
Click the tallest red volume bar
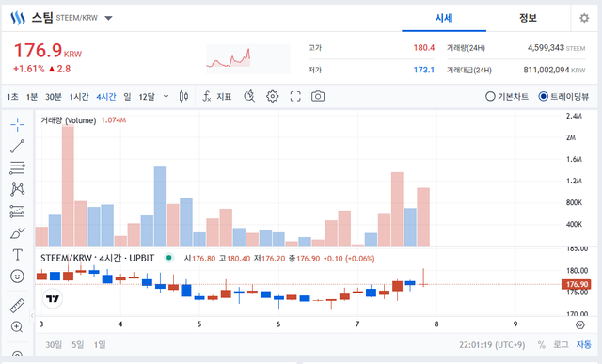tap(68, 186)
